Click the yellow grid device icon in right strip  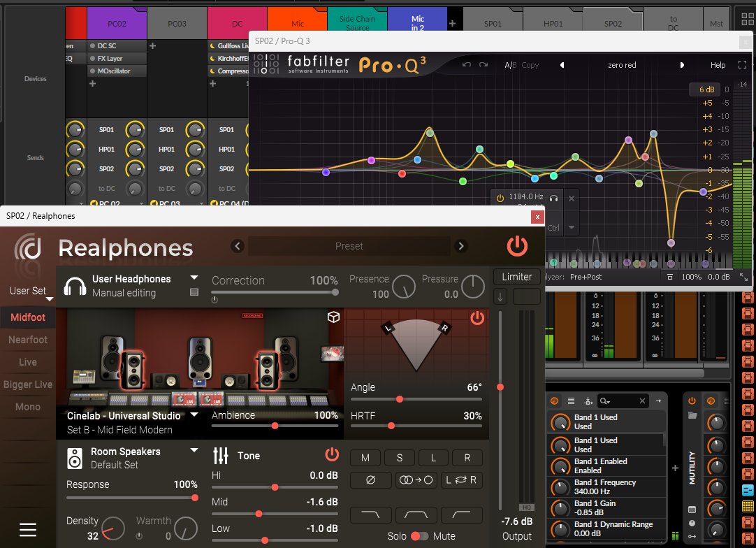[x=748, y=507]
